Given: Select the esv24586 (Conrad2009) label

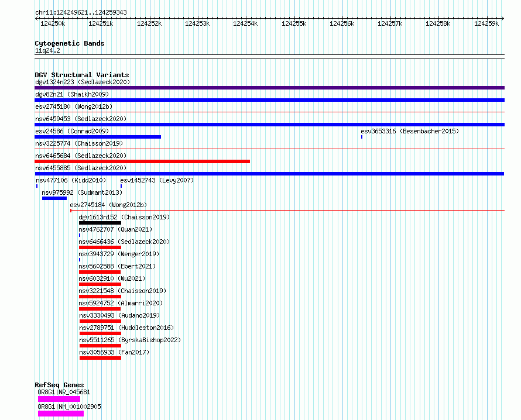Looking at the screenshot, I should click(72, 131).
